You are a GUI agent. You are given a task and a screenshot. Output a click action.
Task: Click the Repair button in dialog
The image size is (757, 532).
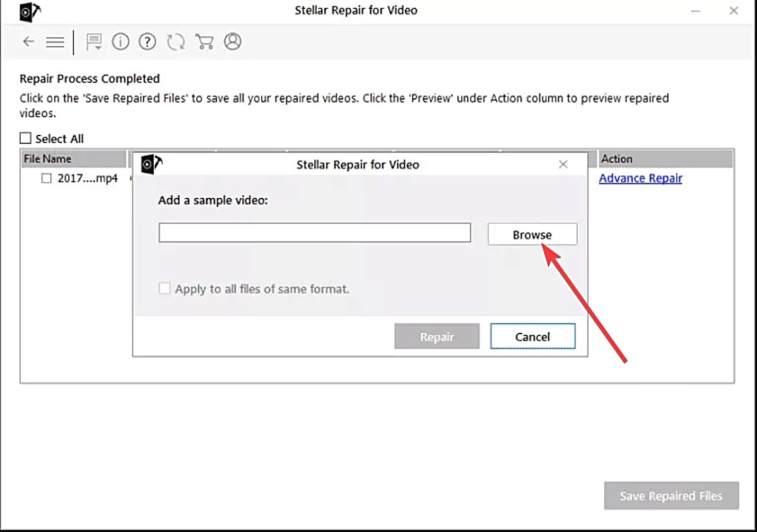437,337
